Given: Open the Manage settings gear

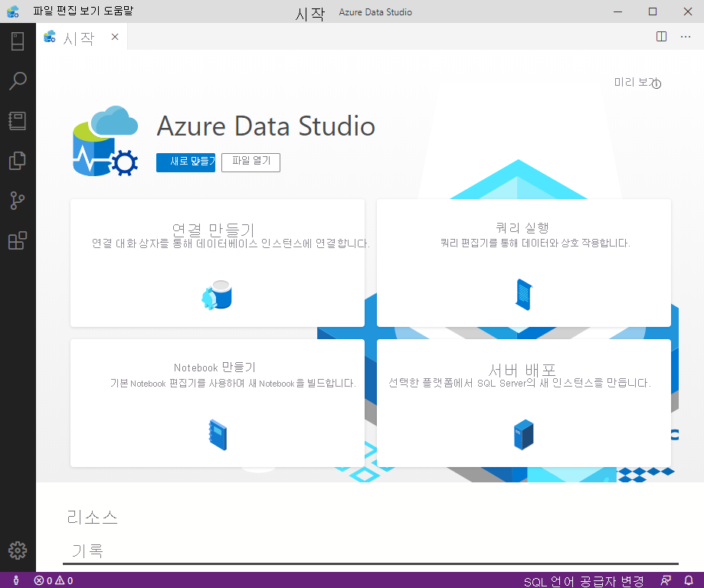Looking at the screenshot, I should (18, 550).
